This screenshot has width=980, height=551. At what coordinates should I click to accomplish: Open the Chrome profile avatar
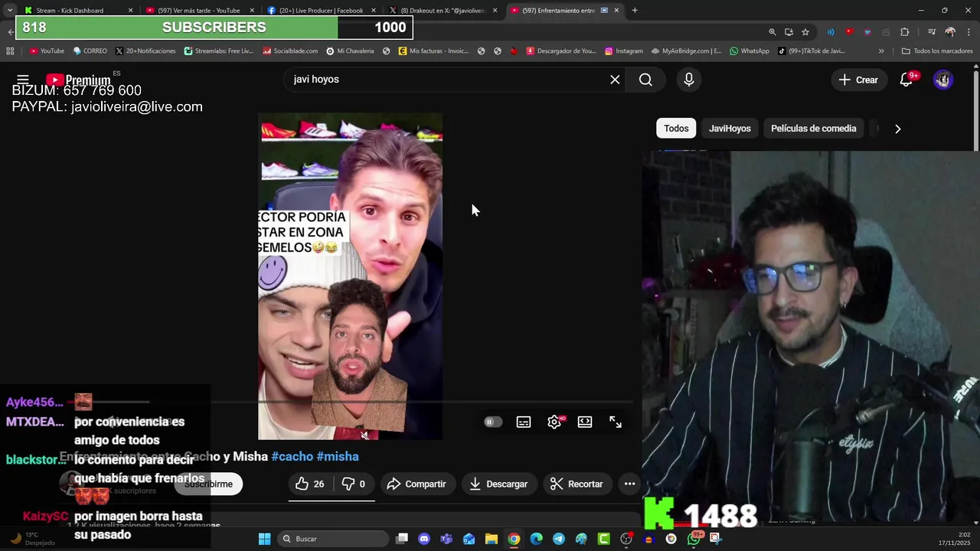[x=950, y=31]
